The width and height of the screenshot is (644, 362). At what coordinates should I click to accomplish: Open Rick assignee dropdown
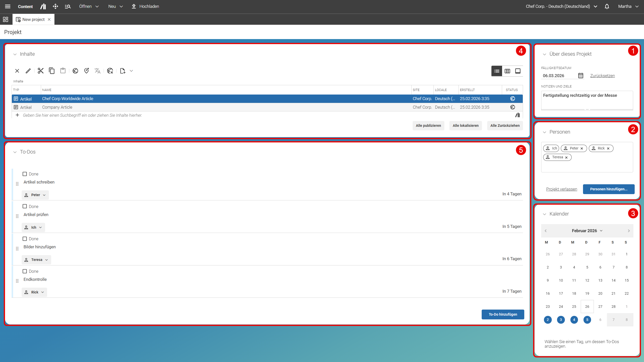pos(34,292)
